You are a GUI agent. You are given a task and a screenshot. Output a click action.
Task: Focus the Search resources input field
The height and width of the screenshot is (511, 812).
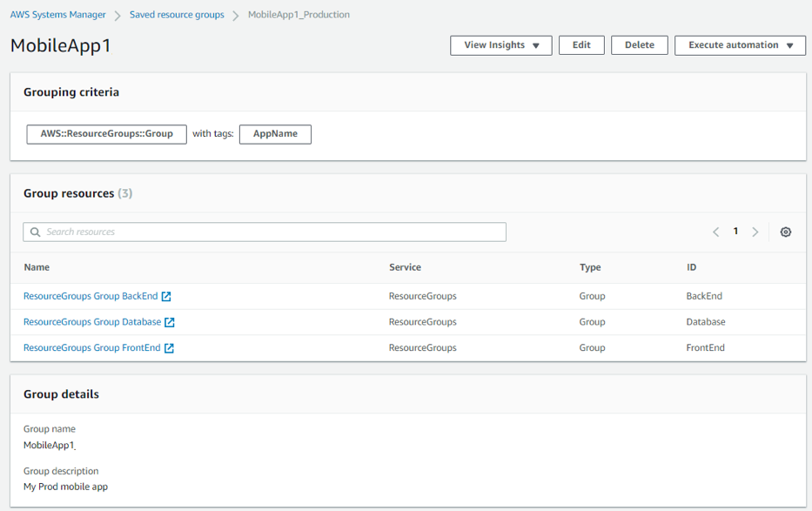coord(264,232)
